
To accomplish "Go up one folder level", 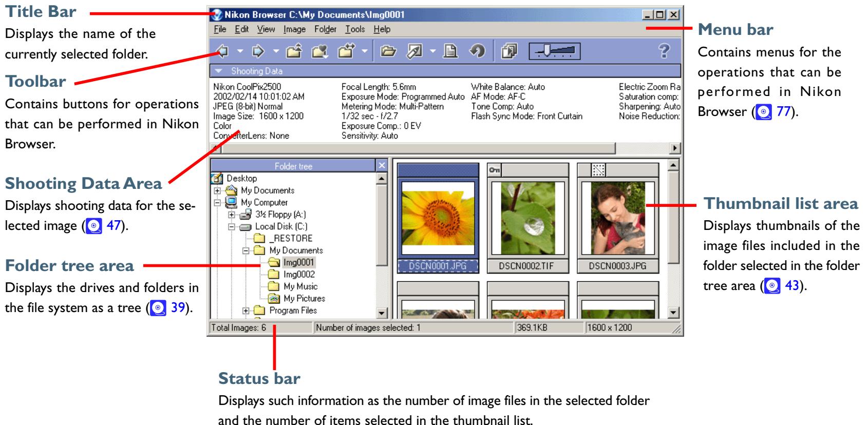I will tap(294, 51).
